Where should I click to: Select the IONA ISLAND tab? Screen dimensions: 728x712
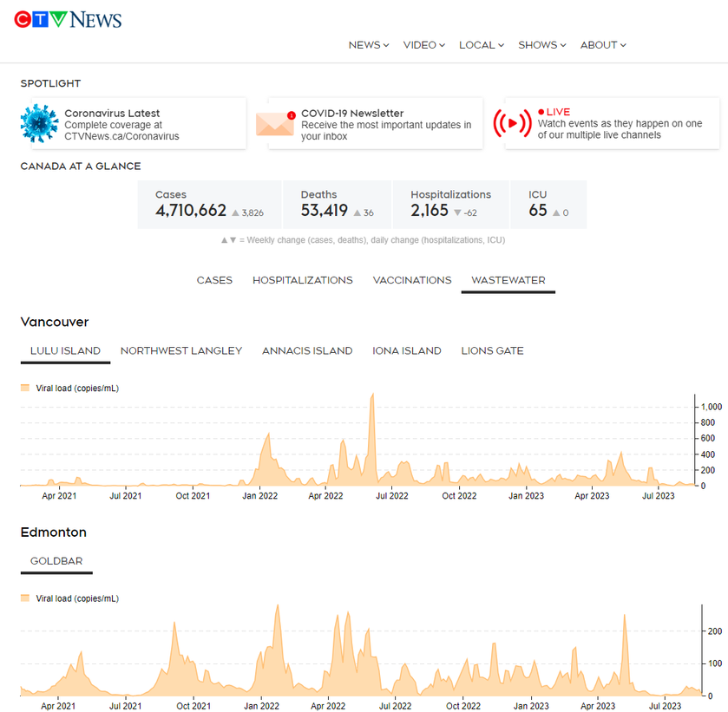click(407, 351)
